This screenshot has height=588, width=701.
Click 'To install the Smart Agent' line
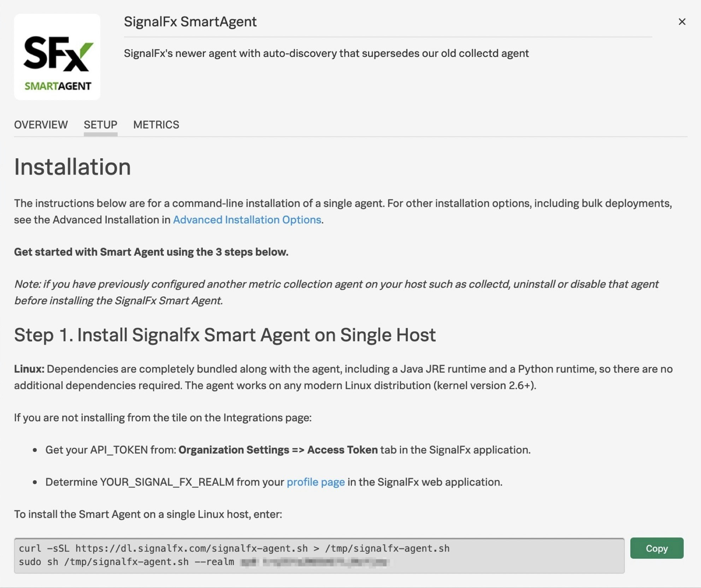click(148, 514)
